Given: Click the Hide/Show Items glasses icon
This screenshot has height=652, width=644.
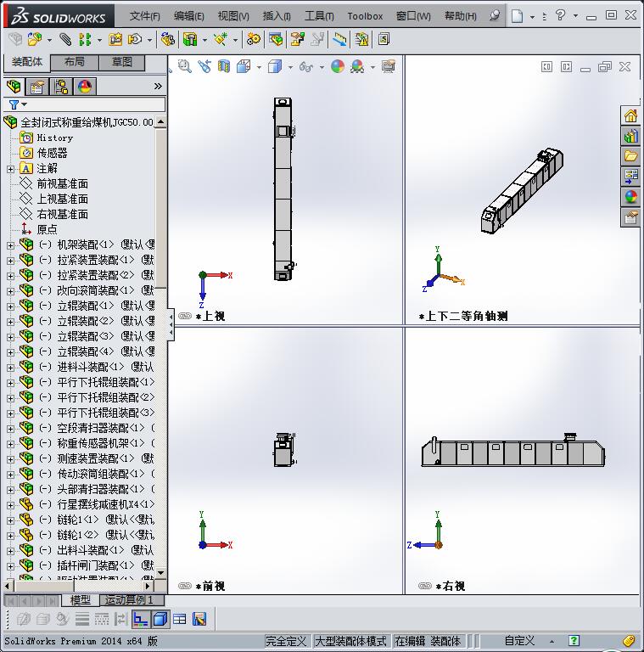Looking at the screenshot, I should click(306, 66).
